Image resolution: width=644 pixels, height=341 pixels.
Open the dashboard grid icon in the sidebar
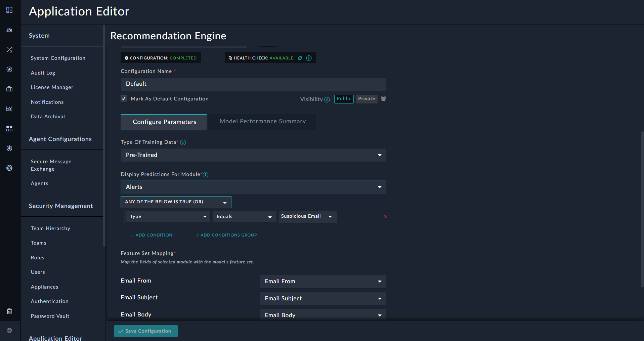pos(9,10)
